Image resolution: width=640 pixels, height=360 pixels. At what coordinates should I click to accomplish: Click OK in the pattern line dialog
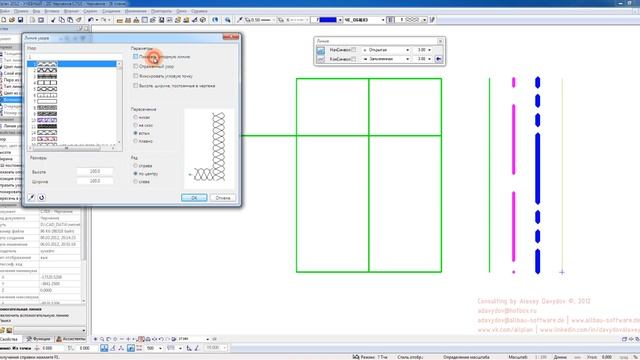(194, 198)
